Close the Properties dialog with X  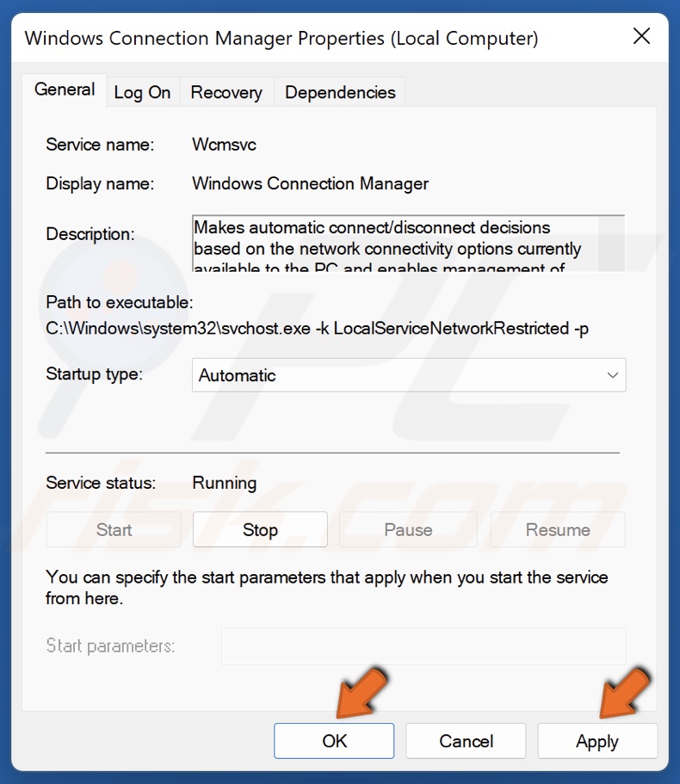point(641,37)
